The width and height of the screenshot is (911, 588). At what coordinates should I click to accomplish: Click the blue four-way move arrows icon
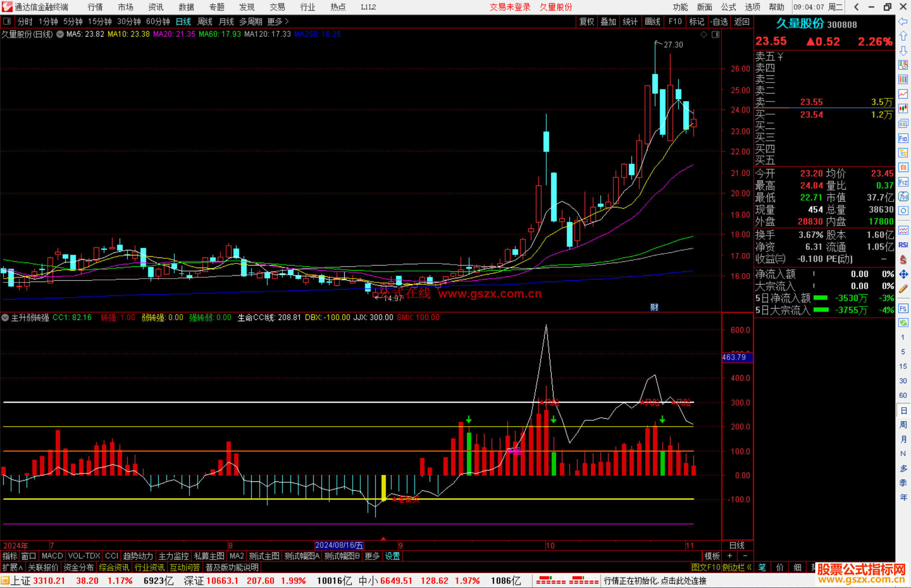tap(903, 274)
